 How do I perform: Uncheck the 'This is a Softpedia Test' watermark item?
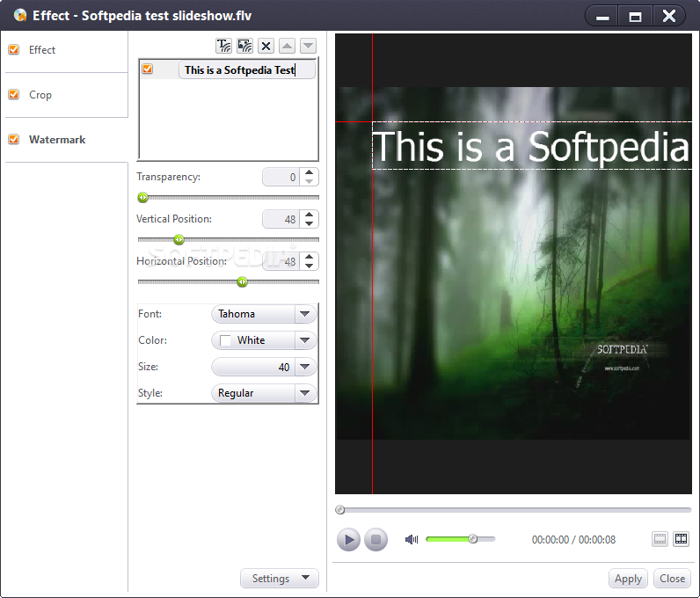(x=148, y=69)
